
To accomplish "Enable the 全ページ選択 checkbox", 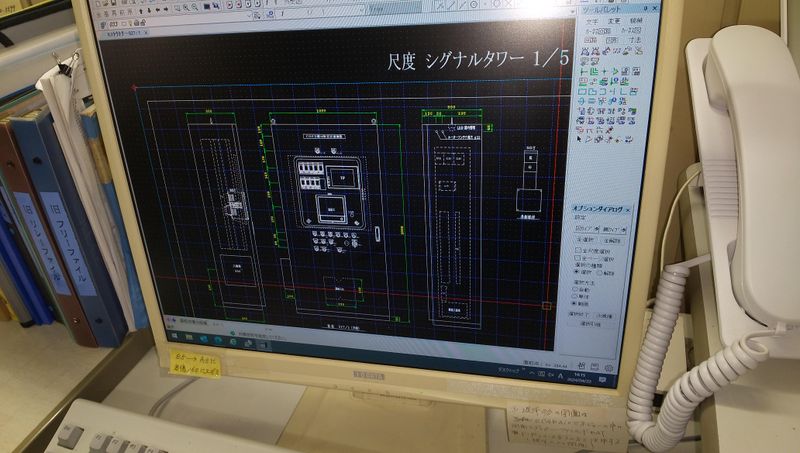I will (576, 258).
